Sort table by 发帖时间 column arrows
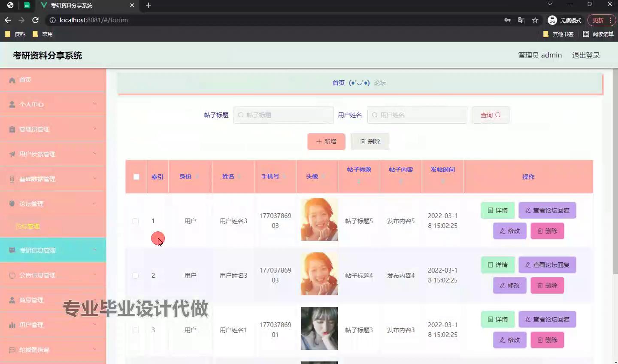The width and height of the screenshot is (618, 364). pyautogui.click(x=442, y=182)
